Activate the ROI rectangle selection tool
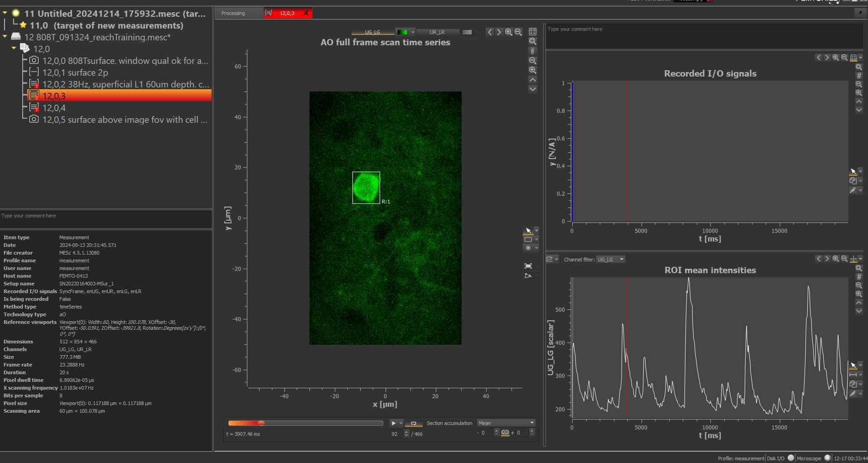The image size is (868, 463). pyautogui.click(x=529, y=239)
